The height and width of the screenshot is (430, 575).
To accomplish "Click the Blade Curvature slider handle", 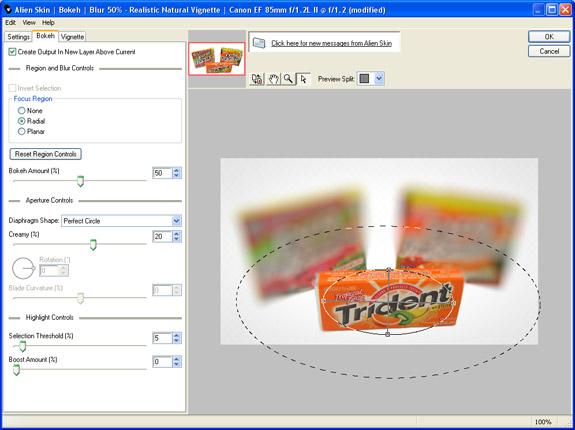I will pyautogui.click(x=80, y=298).
